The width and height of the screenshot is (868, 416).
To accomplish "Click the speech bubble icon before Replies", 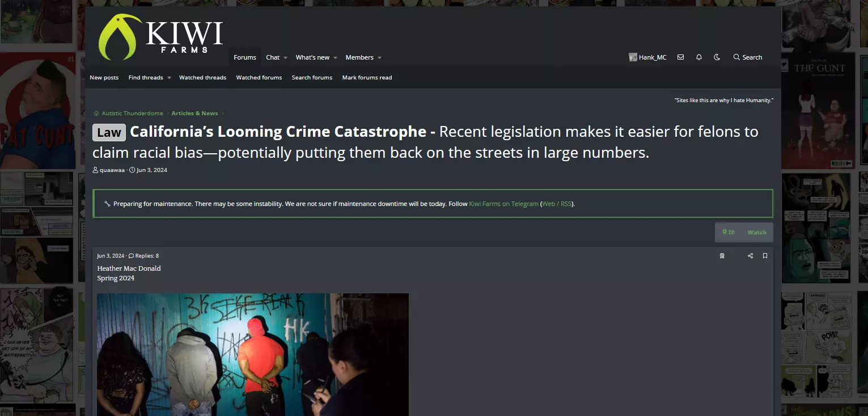I will point(131,256).
